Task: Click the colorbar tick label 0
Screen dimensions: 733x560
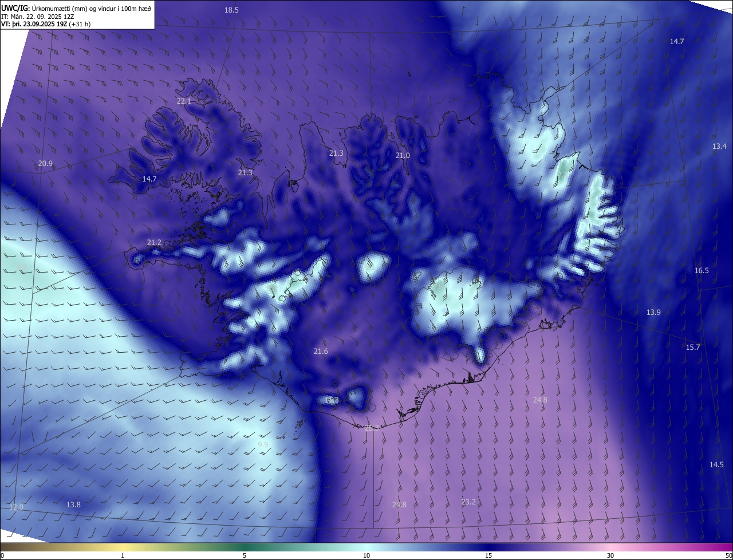Action: tap(2, 556)
